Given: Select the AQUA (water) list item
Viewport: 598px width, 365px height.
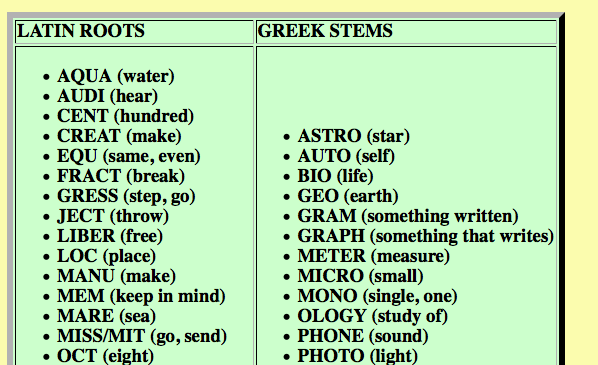Looking at the screenshot, I should click(x=116, y=76).
